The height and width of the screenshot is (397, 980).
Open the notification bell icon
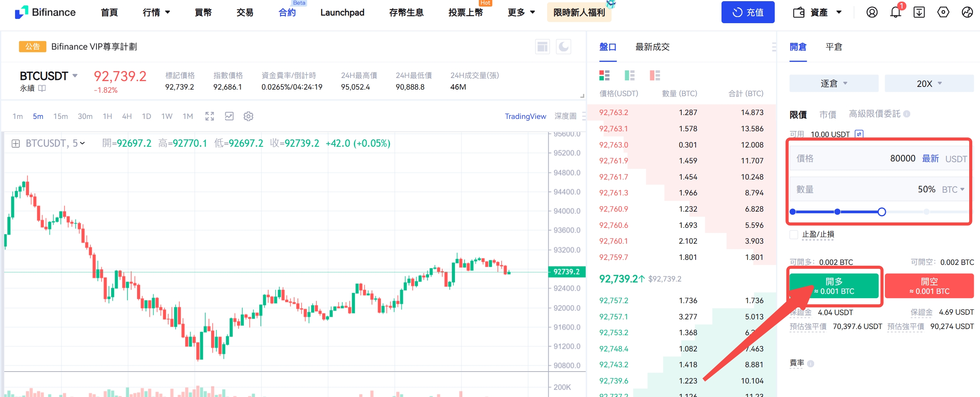pyautogui.click(x=896, y=12)
